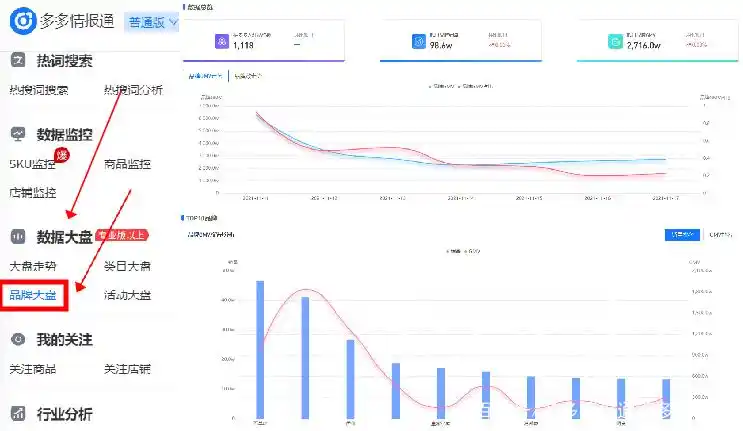Toggle the red line legend in the TOP10 chart
Image resolution: width=743 pixels, height=431 pixels.
click(469, 250)
